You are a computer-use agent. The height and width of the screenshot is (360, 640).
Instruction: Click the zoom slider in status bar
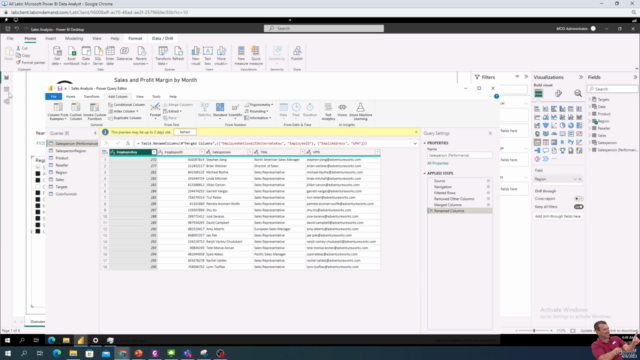(534, 331)
